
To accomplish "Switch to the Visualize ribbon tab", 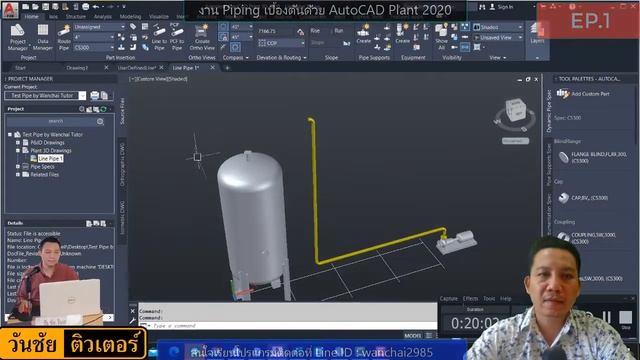I will click(x=159, y=17).
